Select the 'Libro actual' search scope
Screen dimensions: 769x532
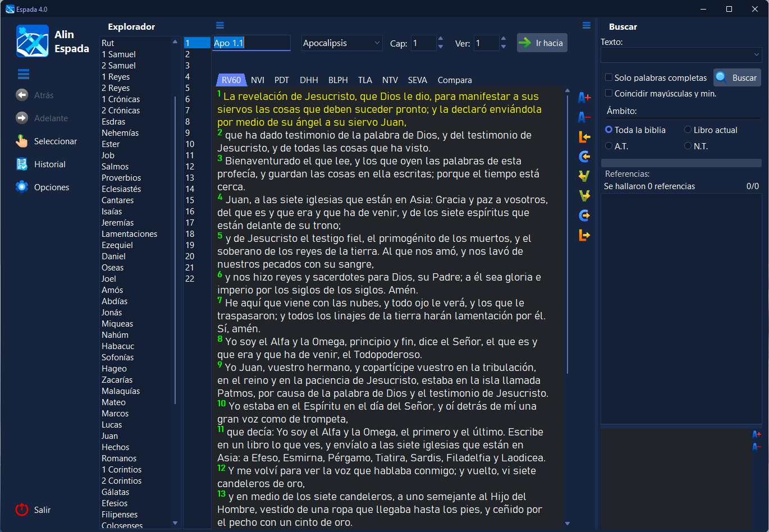(688, 130)
